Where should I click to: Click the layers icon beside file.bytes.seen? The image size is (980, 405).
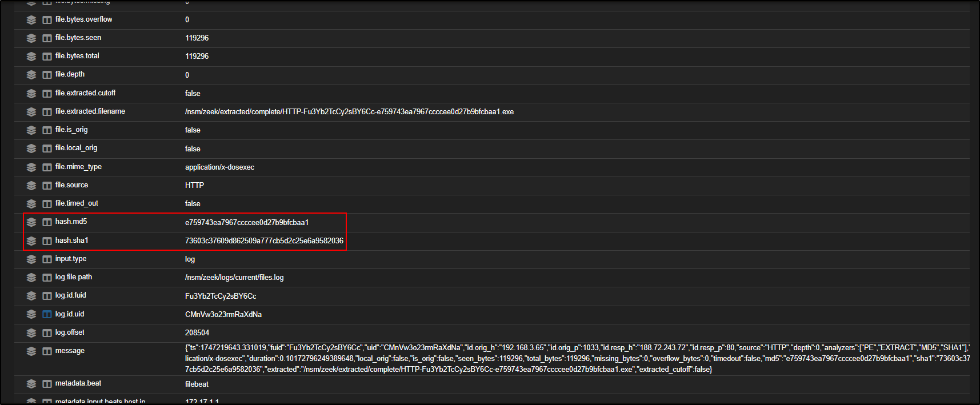pyautogui.click(x=31, y=38)
